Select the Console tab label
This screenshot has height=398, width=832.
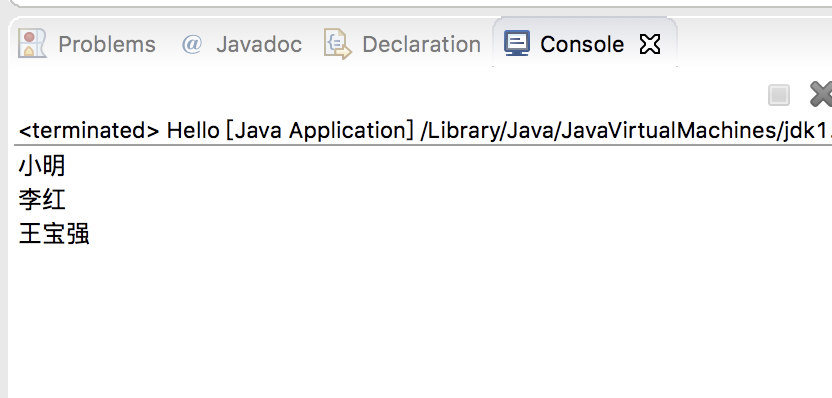(x=582, y=44)
